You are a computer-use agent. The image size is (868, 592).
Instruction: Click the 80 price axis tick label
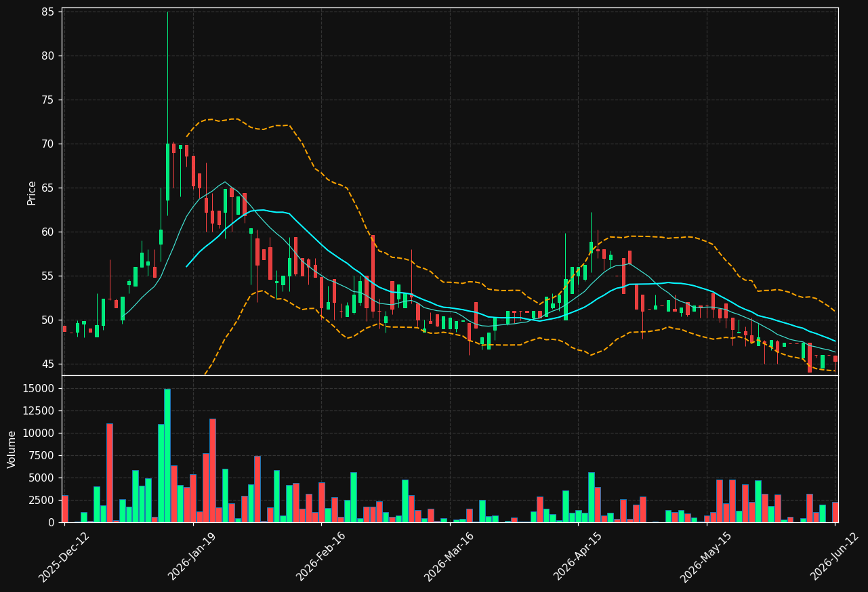[x=48, y=56]
